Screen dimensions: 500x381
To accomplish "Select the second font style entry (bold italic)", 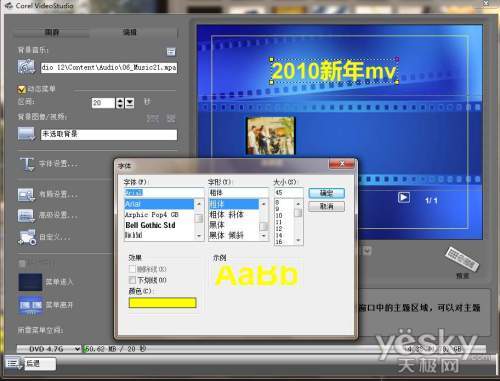I will point(234,215).
